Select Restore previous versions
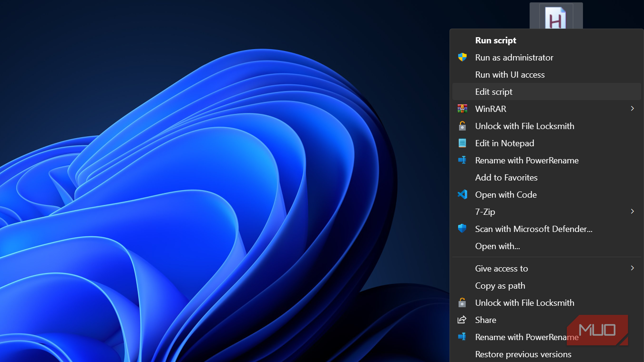 click(x=523, y=354)
